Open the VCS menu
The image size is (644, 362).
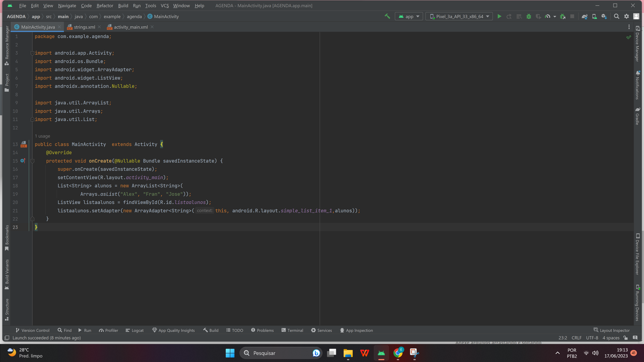click(165, 6)
